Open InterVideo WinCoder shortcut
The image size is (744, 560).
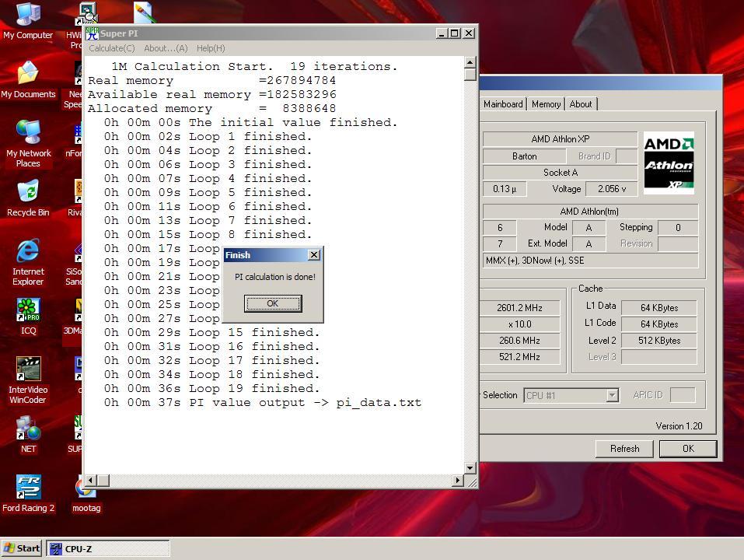(x=28, y=380)
